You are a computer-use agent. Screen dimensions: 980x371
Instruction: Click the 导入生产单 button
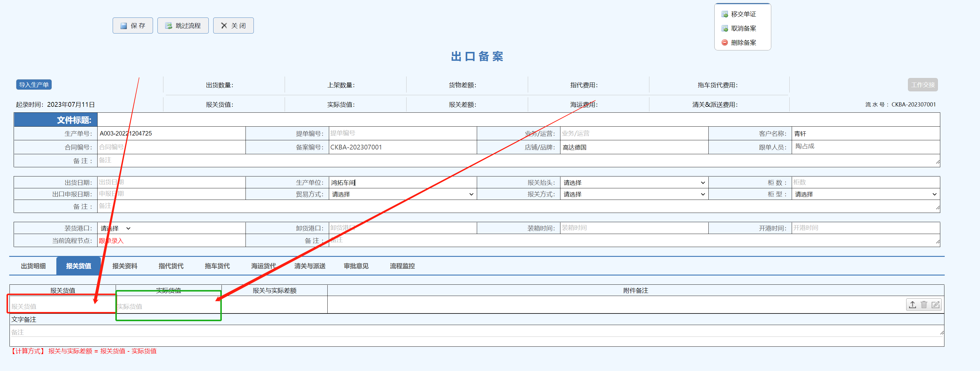tap(34, 85)
